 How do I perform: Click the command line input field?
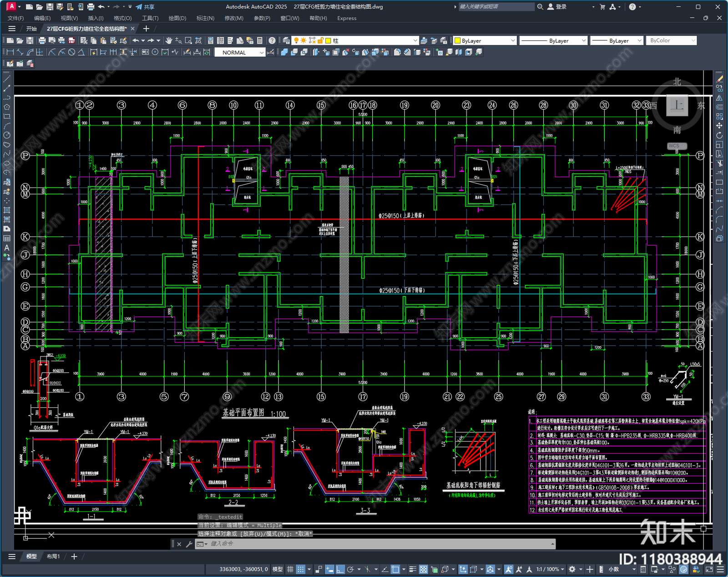coord(375,544)
